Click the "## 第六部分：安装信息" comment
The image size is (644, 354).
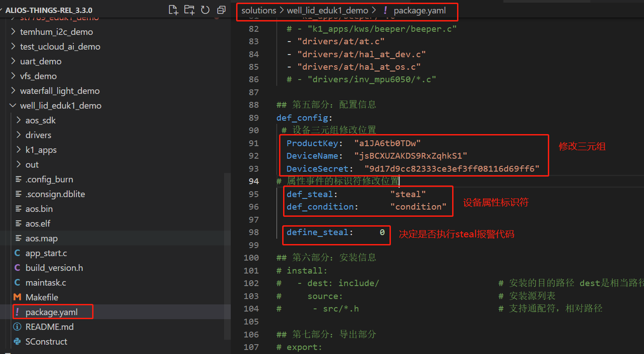pos(326,257)
